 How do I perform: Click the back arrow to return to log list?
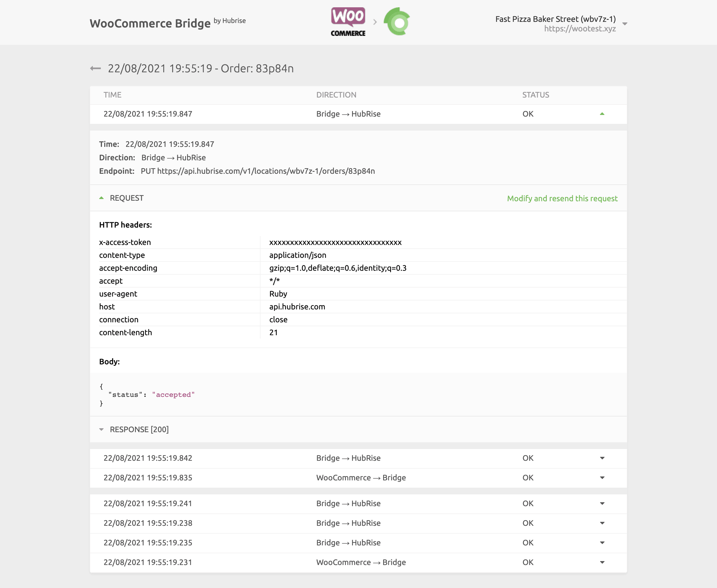tap(96, 68)
